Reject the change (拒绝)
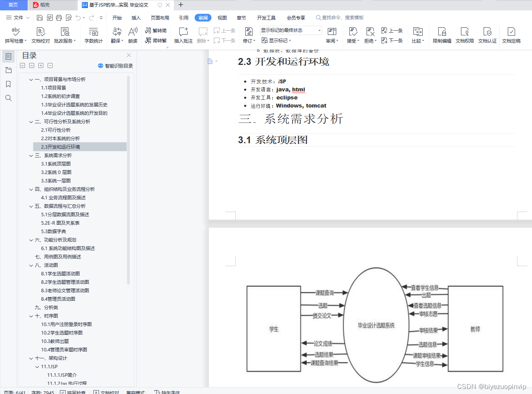 370,35
